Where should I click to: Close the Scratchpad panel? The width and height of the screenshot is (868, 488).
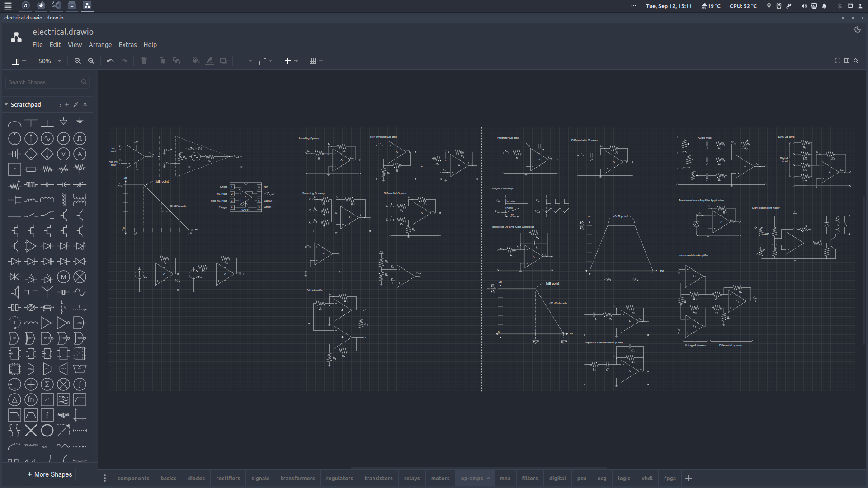pos(85,104)
